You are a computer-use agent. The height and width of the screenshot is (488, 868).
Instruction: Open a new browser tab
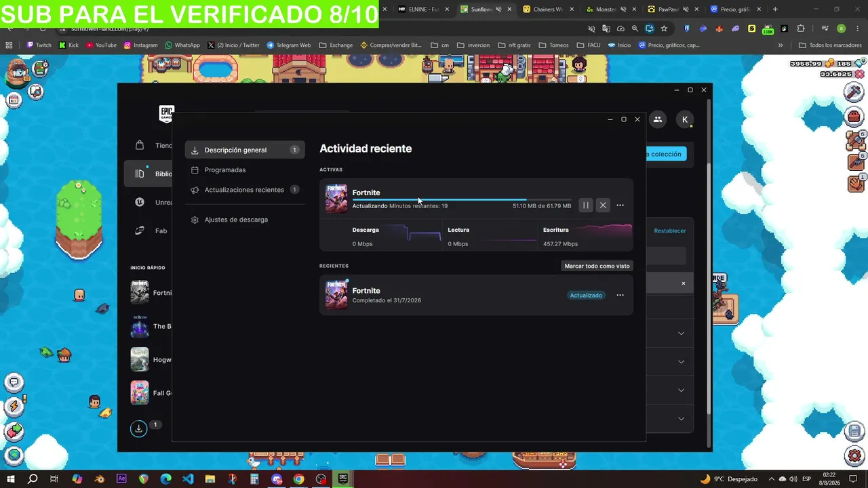click(x=775, y=9)
